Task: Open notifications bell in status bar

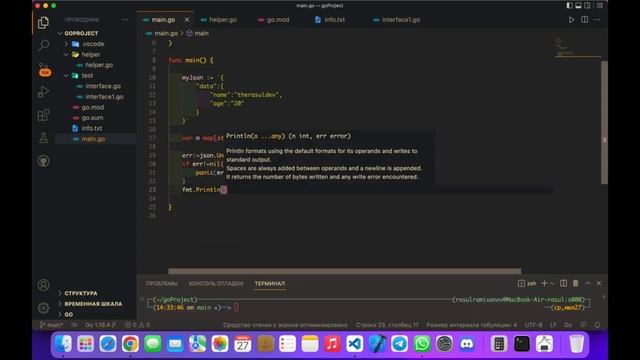Action: click(597, 325)
